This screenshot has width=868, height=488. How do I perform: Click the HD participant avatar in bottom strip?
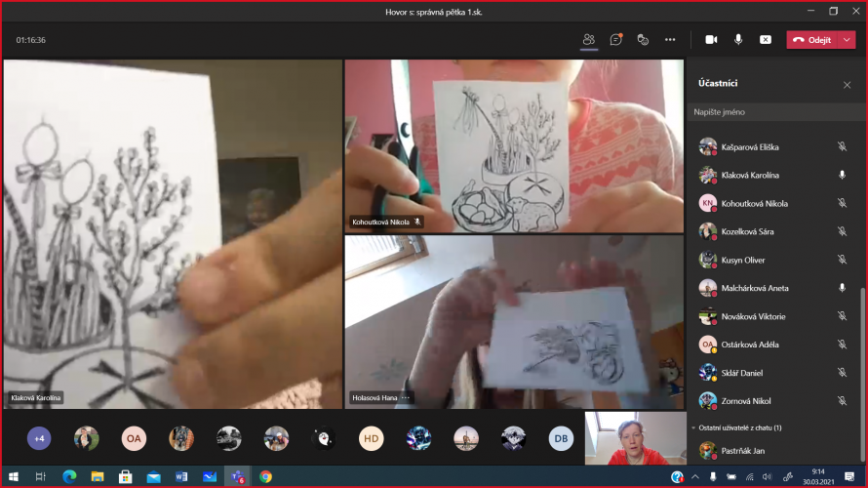pos(371,438)
